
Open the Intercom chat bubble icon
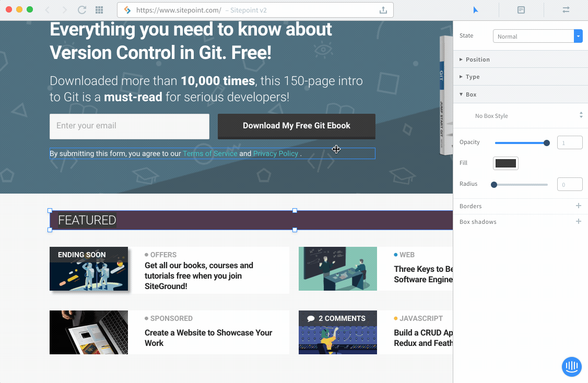click(x=571, y=366)
